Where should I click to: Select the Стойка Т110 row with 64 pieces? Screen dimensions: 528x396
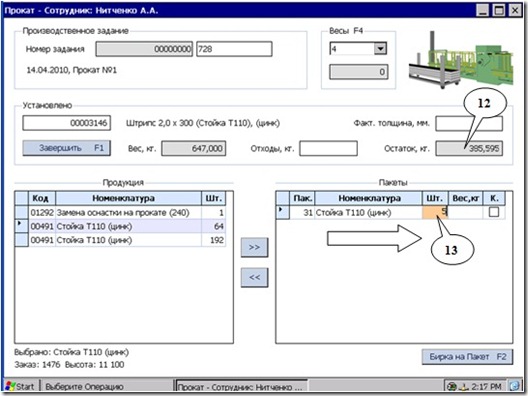pyautogui.click(x=120, y=226)
